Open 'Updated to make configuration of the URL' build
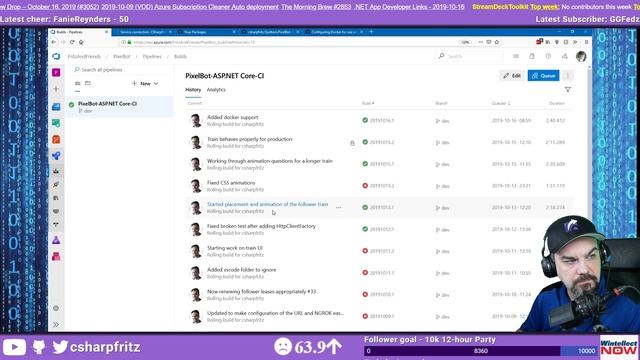 pos(275,313)
